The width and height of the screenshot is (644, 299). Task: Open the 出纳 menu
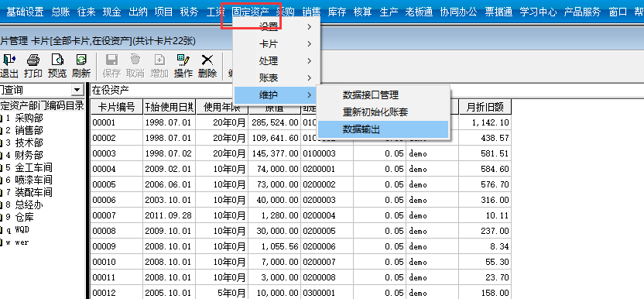(x=138, y=12)
